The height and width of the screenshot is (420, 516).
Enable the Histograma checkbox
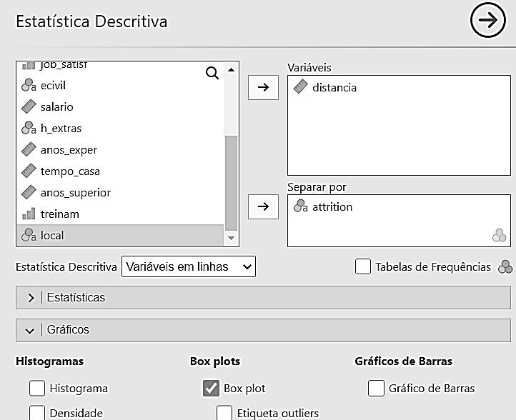pos(37,389)
